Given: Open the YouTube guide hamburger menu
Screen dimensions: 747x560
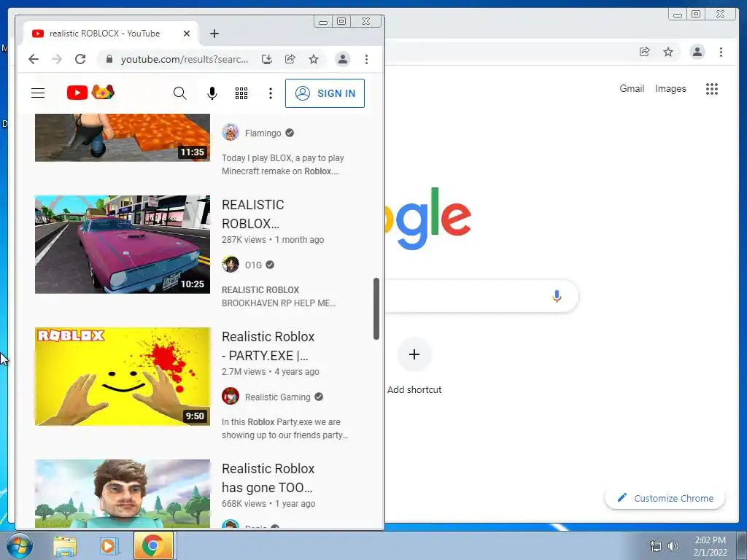Looking at the screenshot, I should coord(38,93).
